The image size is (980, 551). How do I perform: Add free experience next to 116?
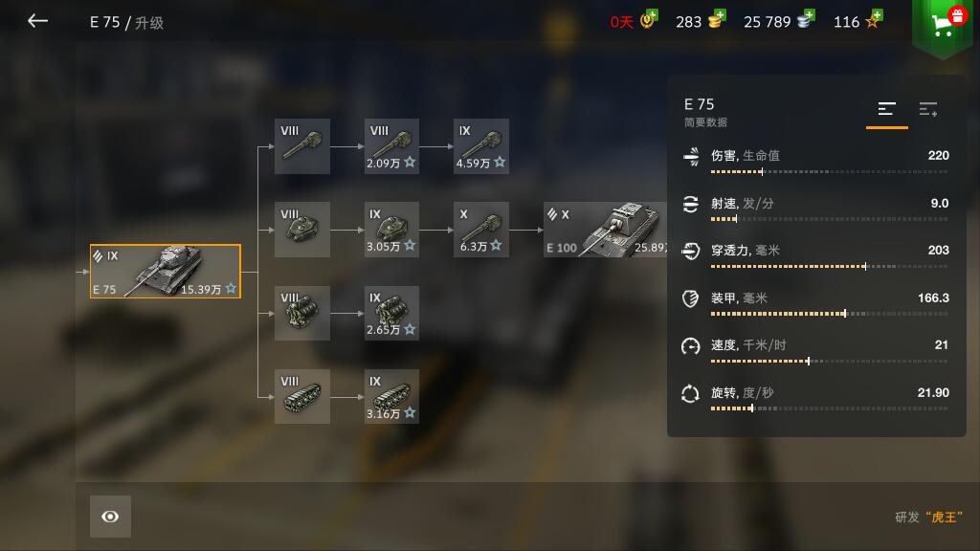(x=874, y=19)
